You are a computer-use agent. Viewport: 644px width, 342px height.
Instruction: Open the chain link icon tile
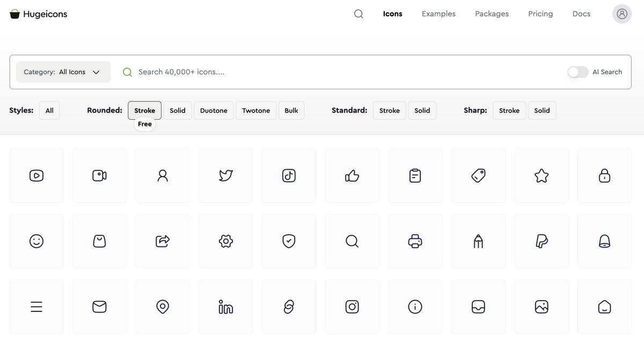tap(289, 307)
